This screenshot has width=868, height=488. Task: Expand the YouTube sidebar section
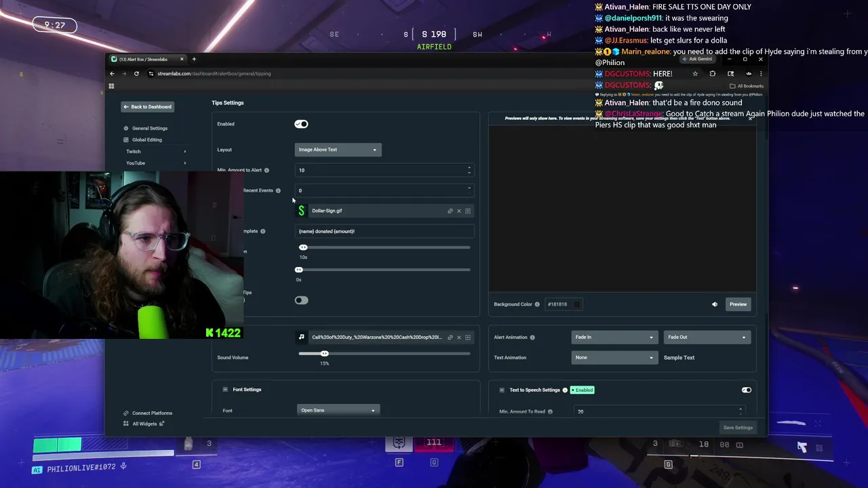coord(156,163)
